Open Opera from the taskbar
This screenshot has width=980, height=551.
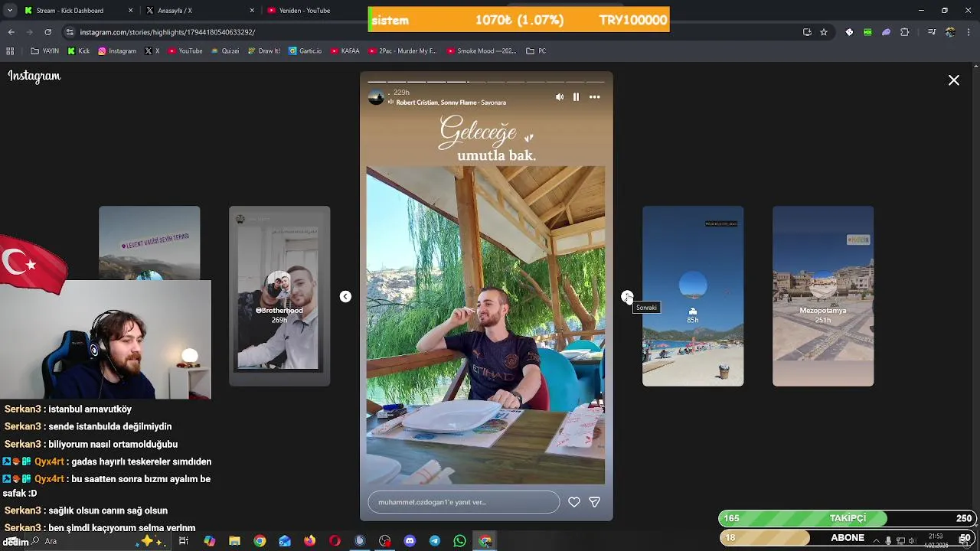335,541
